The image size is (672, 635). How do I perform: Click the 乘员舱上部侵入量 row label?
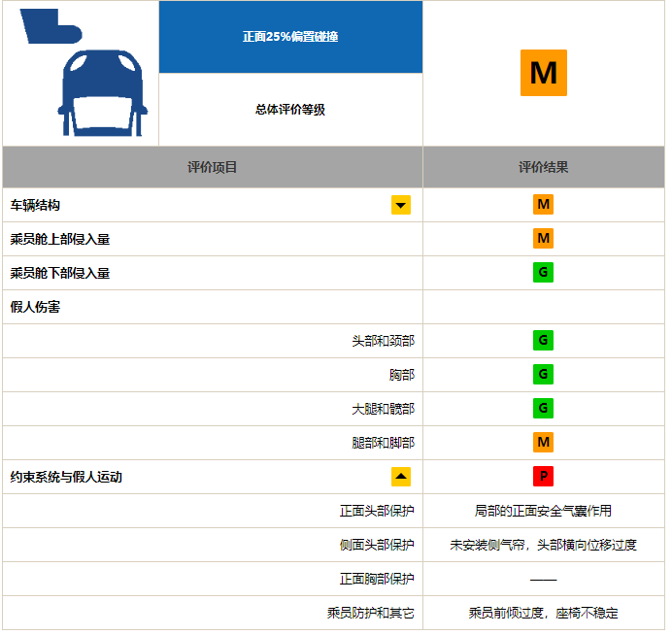(60, 241)
